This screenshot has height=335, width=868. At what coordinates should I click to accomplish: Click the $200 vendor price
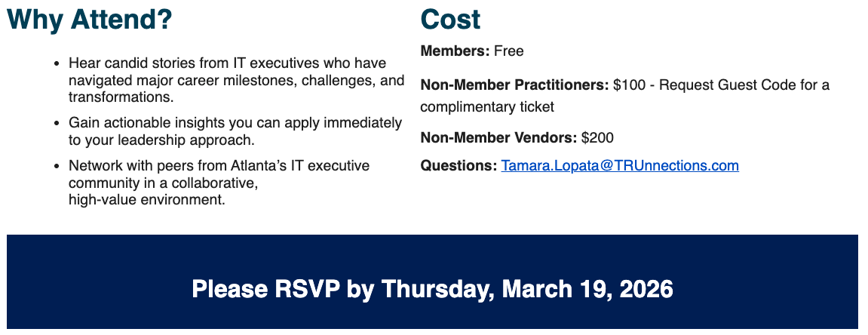pyautogui.click(x=598, y=138)
